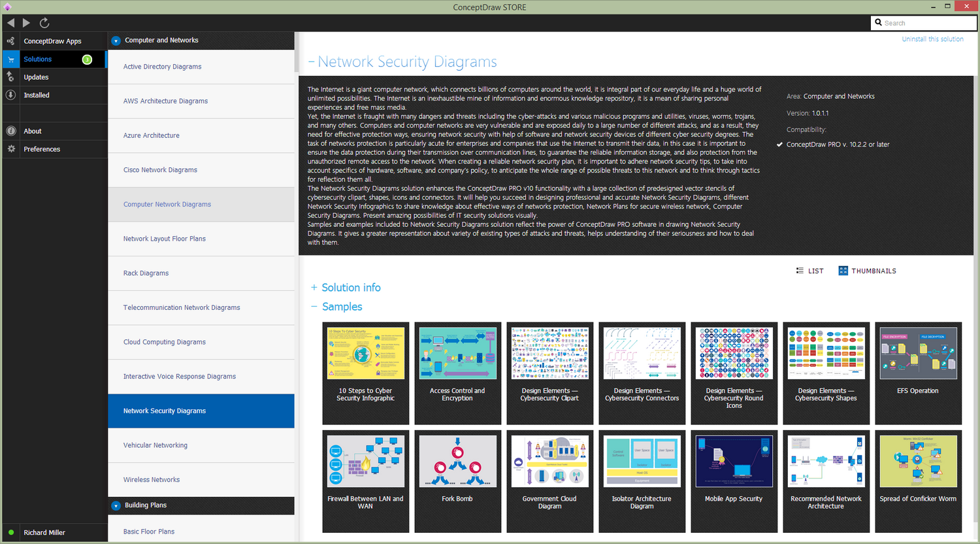
Task: Select Interactive Voice Response Diagrams
Action: (201, 377)
